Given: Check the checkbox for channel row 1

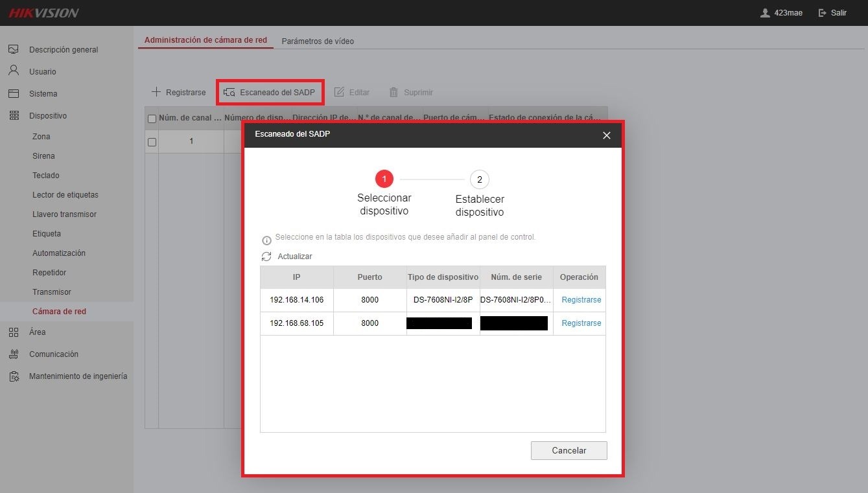Looking at the screenshot, I should coord(152,142).
